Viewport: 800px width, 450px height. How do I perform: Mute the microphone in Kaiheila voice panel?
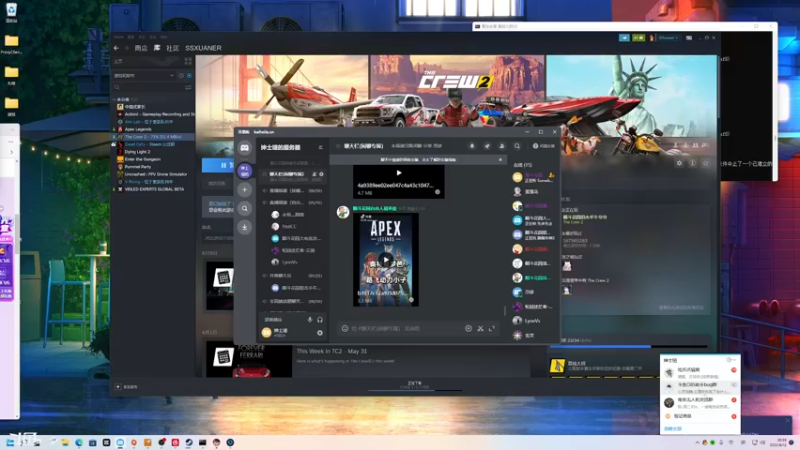click(x=310, y=320)
